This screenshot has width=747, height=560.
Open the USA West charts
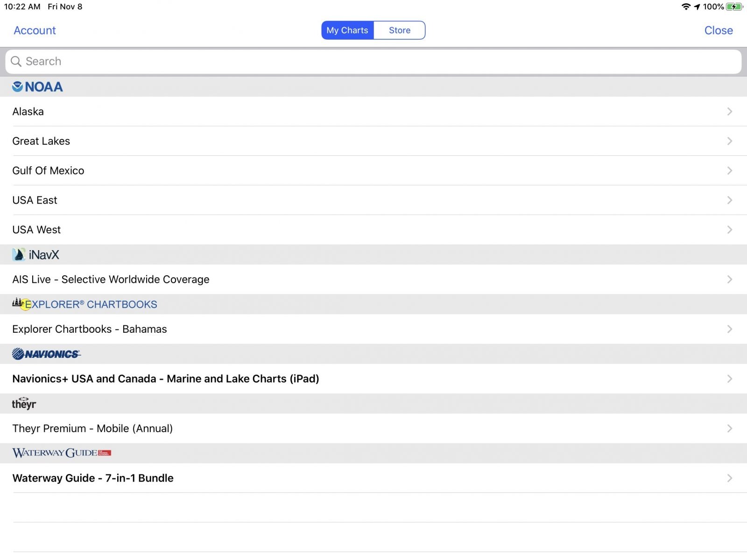point(373,230)
